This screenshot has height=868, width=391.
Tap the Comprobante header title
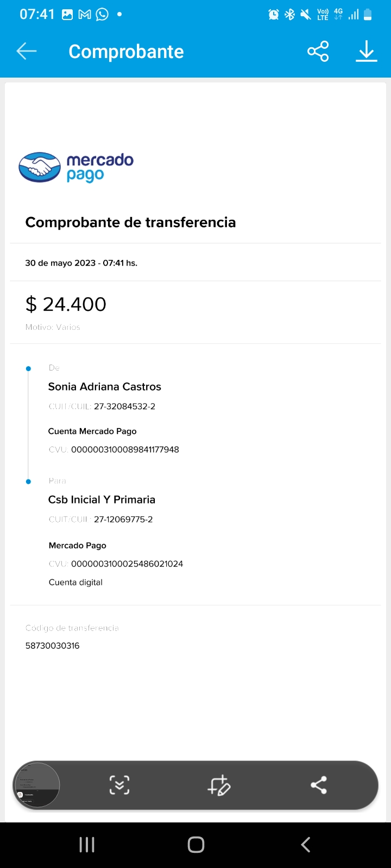[126, 52]
